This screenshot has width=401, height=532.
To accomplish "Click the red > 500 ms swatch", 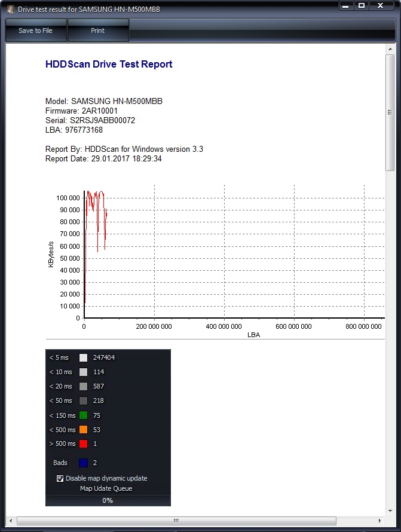I will tap(83, 444).
